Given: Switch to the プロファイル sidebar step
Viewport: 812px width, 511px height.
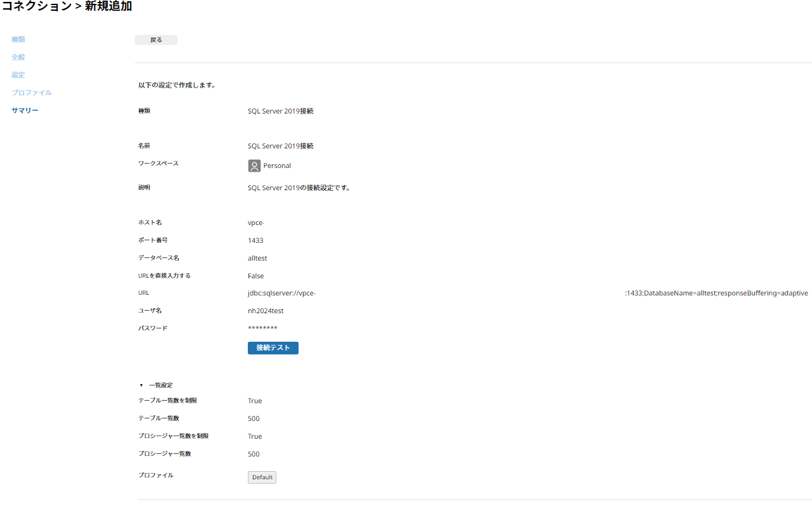Looking at the screenshot, I should coord(32,93).
